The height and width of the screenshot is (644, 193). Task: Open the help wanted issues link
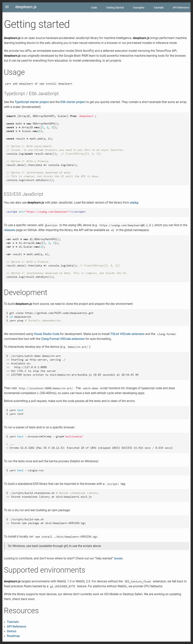point(118,558)
